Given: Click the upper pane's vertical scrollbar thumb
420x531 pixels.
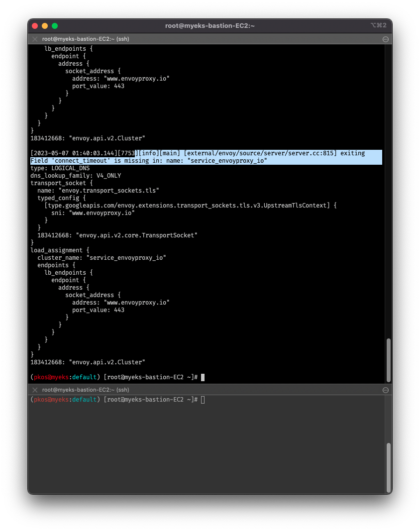Looking at the screenshot, I should tap(389, 360).
